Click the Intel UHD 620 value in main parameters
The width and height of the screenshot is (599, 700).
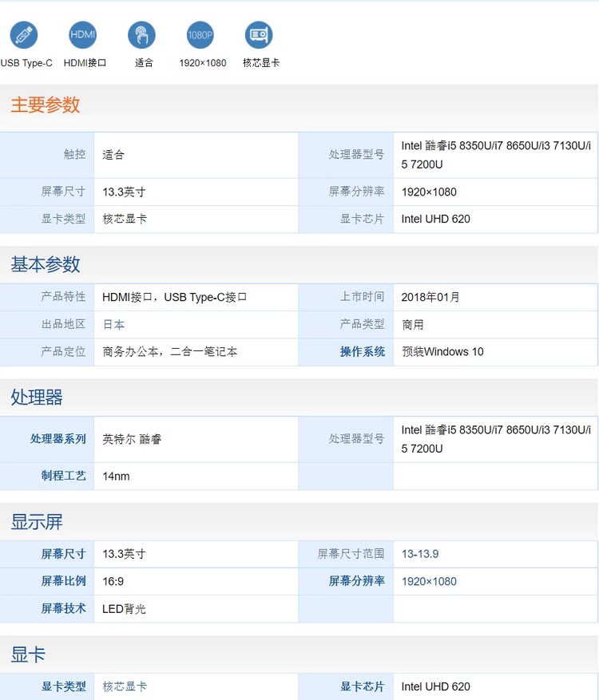435,219
